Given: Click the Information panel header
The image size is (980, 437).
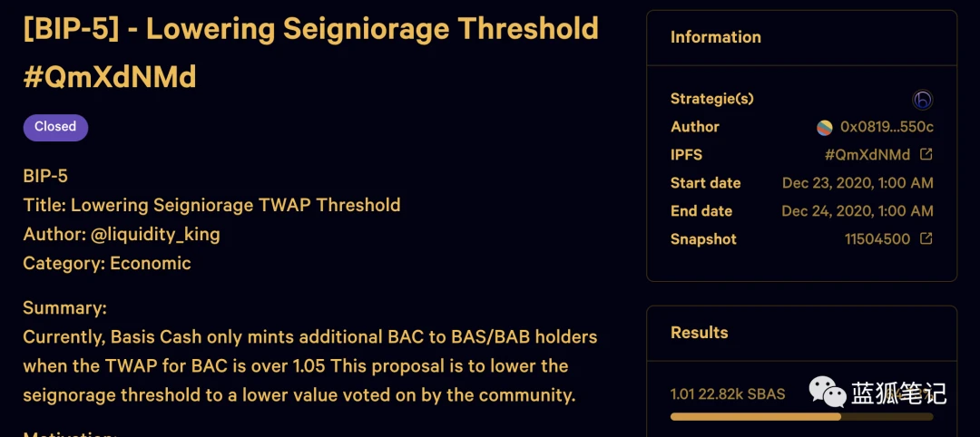Looking at the screenshot, I should [802, 38].
